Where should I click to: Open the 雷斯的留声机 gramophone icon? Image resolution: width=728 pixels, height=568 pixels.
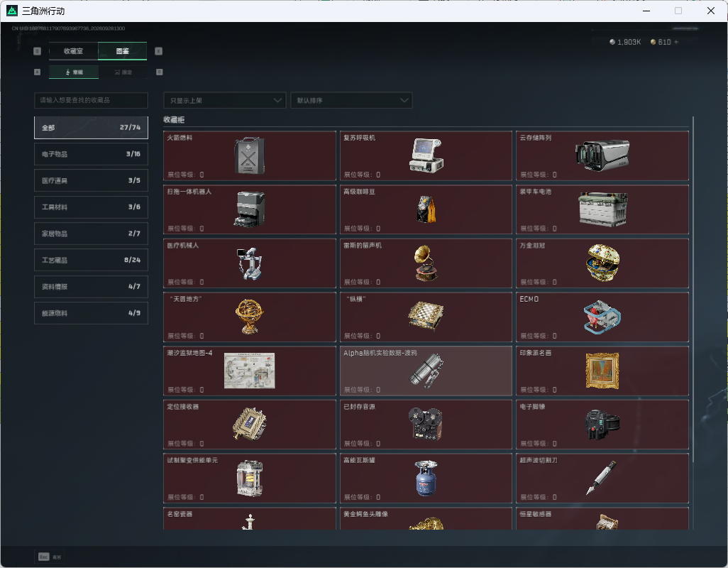pos(426,263)
